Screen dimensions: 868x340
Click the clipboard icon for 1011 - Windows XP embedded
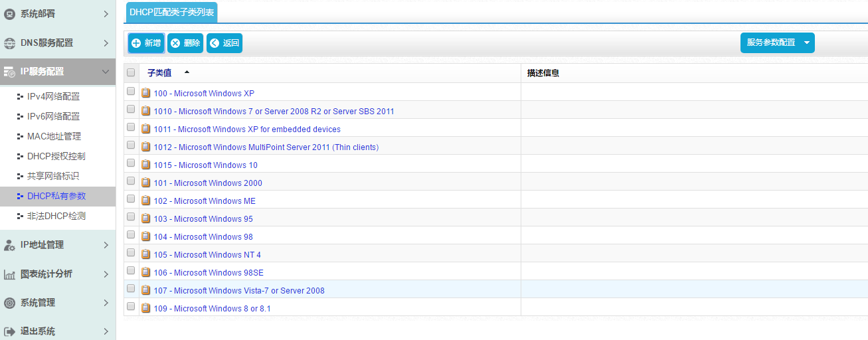click(x=146, y=129)
